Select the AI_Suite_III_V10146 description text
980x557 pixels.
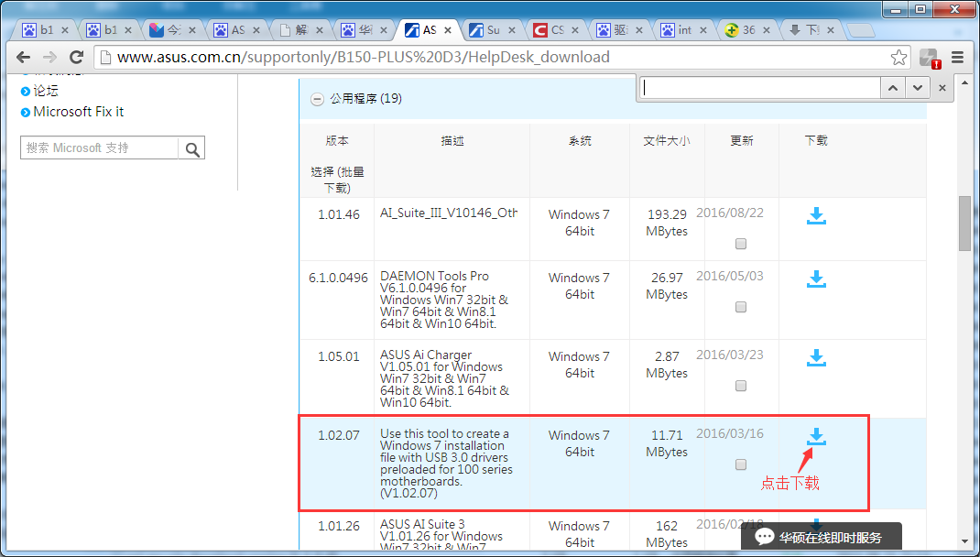click(x=449, y=213)
